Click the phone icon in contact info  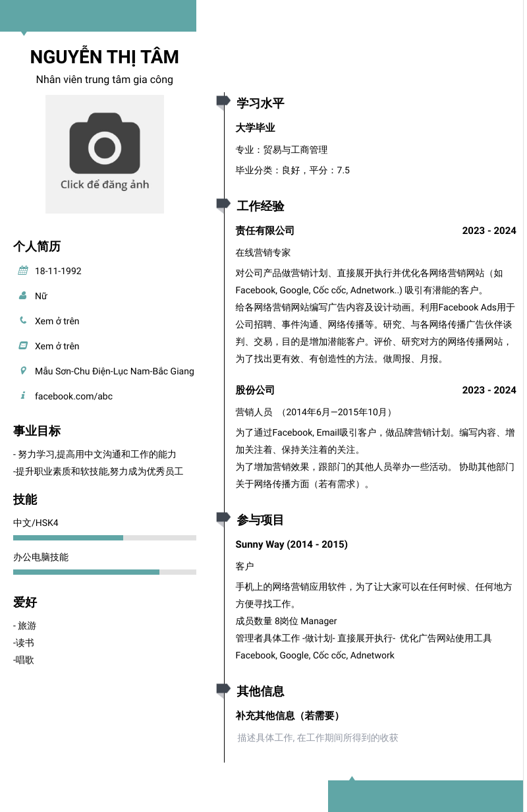[23, 320]
